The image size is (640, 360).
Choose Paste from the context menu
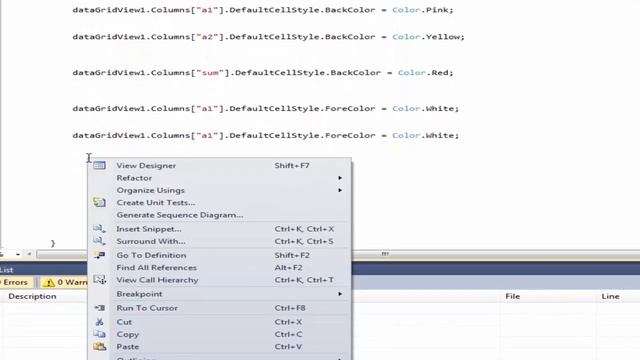click(x=219, y=347)
